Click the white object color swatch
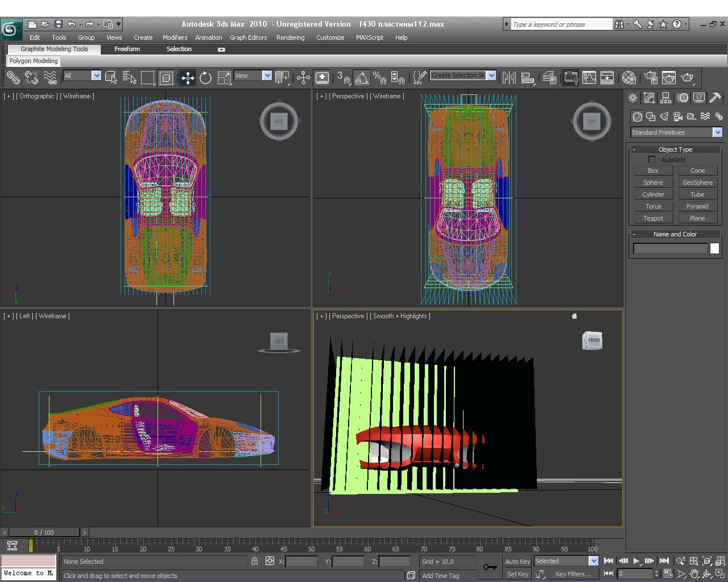Viewport: 728px width, 582px height. point(714,248)
